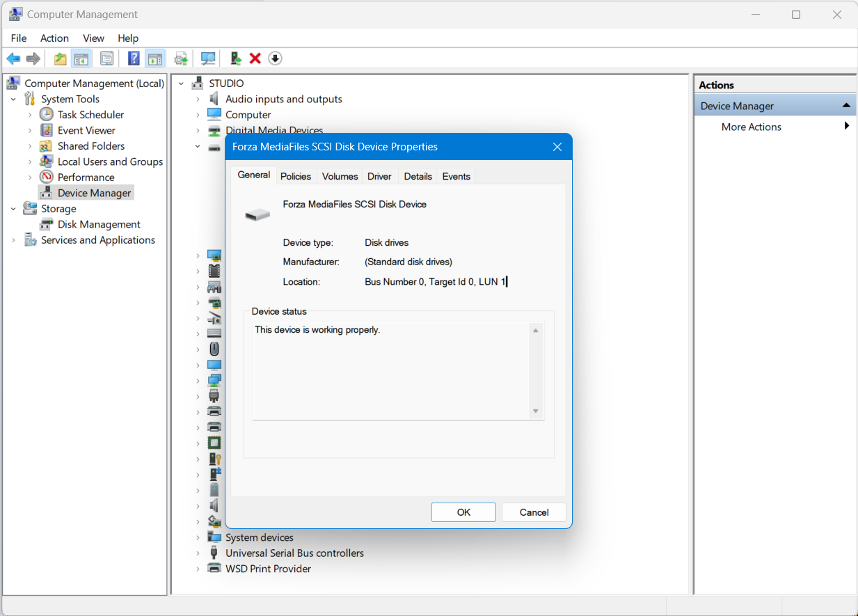858x616 pixels.
Task: Toggle the Show/Hide Action Pane icon
Action: (x=154, y=58)
